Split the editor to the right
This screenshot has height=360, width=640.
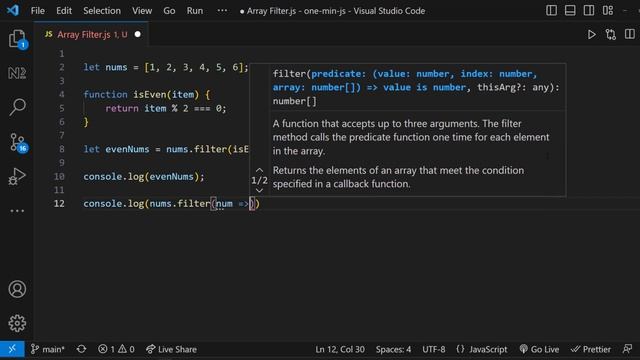[x=630, y=34]
